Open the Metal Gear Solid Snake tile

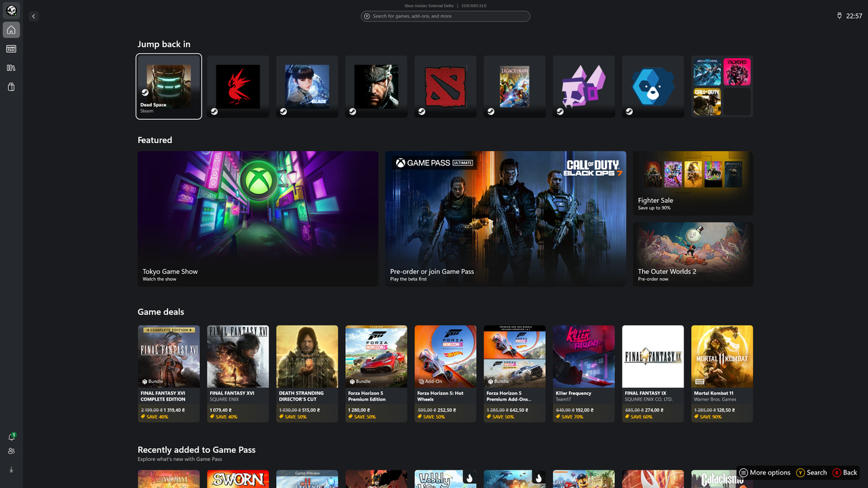point(376,86)
